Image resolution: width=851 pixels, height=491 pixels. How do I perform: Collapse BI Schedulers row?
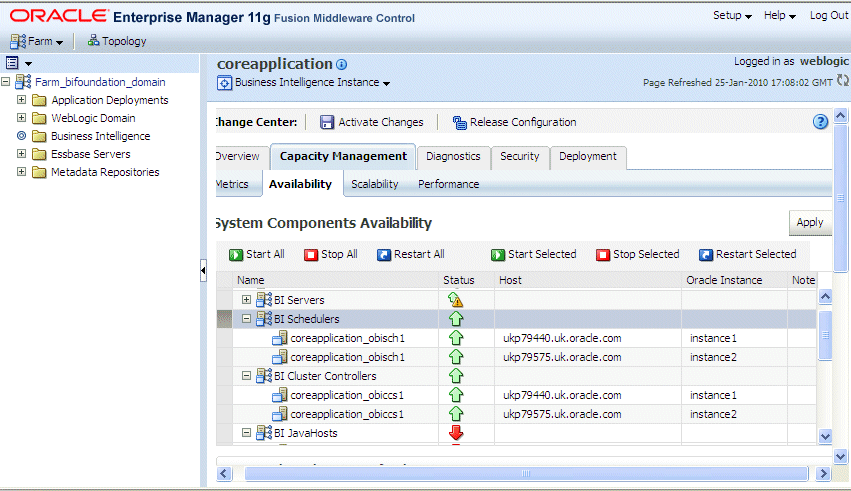(x=246, y=318)
